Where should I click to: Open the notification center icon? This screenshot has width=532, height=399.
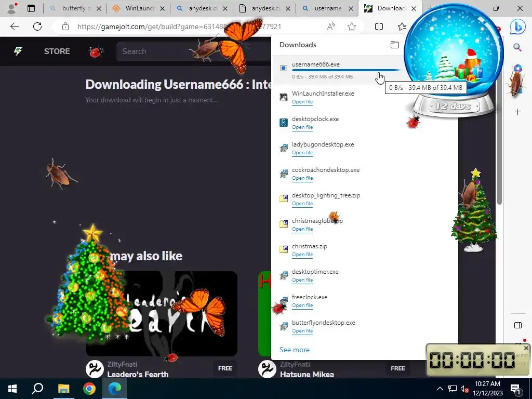[515, 389]
